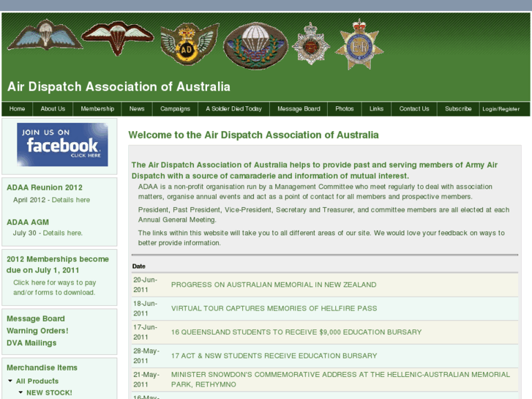
Task: Open the sidebar Message Board link
Action: 36,318
